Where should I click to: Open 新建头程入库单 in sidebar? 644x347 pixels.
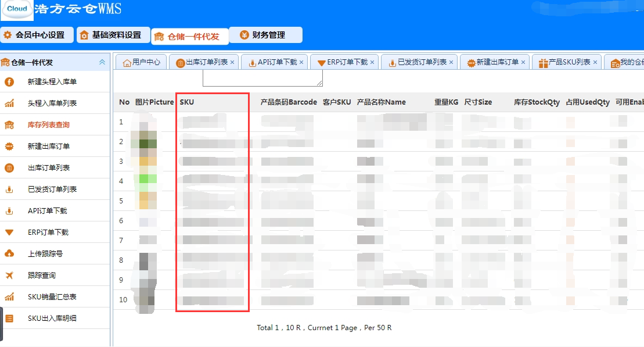(52, 82)
